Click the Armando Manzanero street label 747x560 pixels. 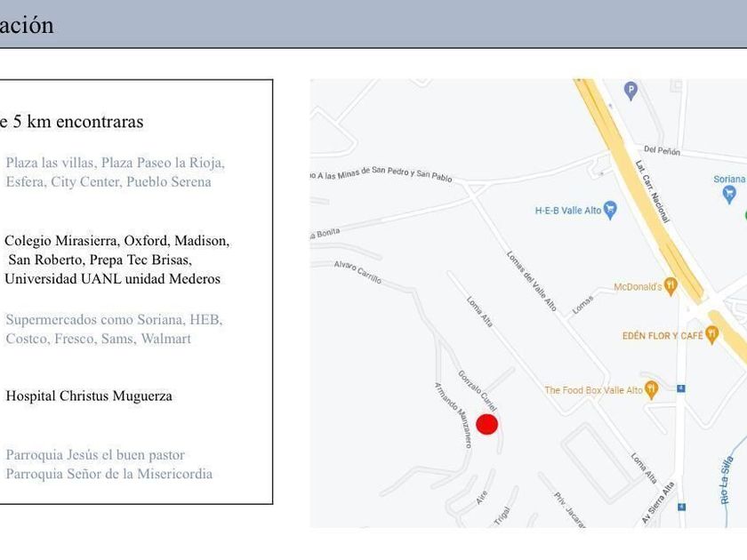coord(453,415)
